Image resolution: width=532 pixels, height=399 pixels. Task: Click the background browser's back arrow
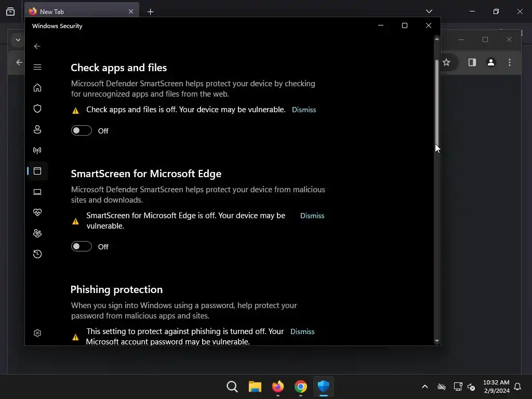point(19,62)
